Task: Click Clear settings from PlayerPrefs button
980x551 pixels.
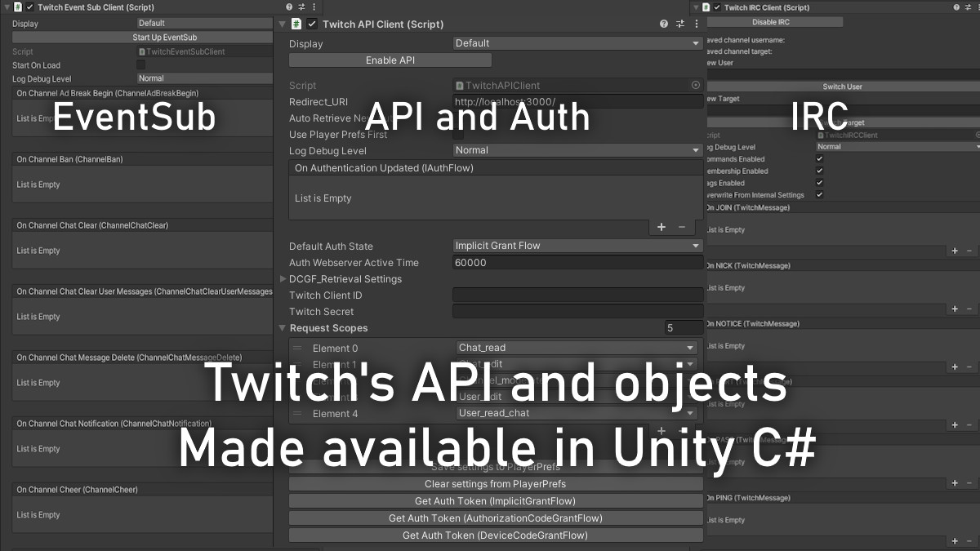Action: [x=496, y=484]
